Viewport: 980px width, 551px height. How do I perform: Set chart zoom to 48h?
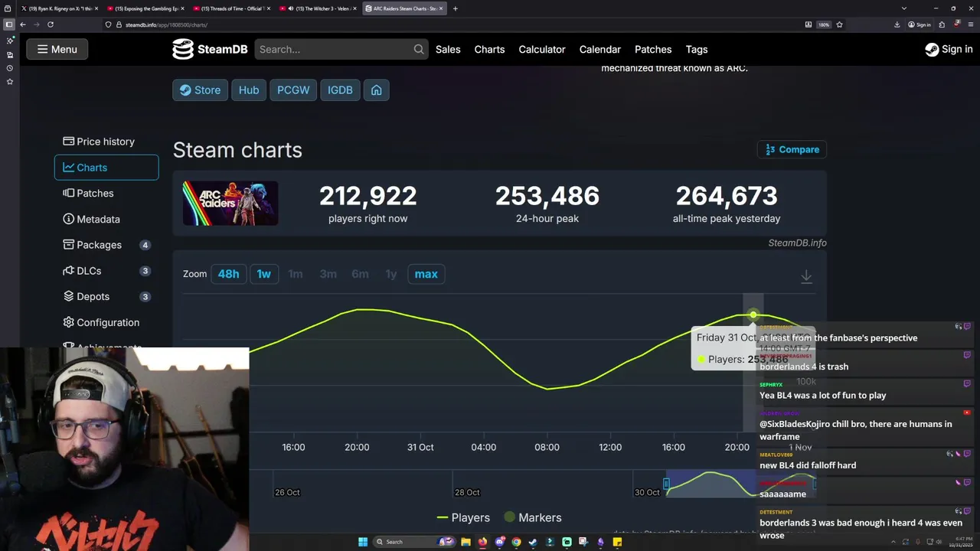(228, 274)
